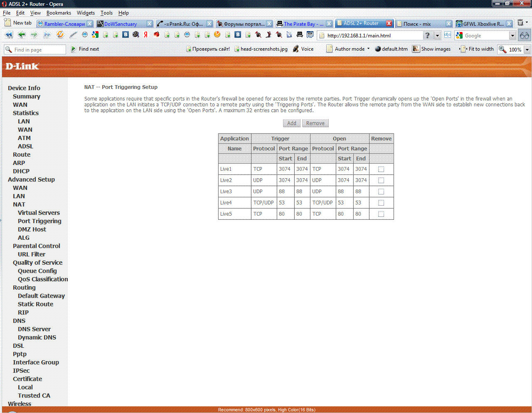Click the glasses panel icon
The image size is (532, 413).
pos(525,35)
